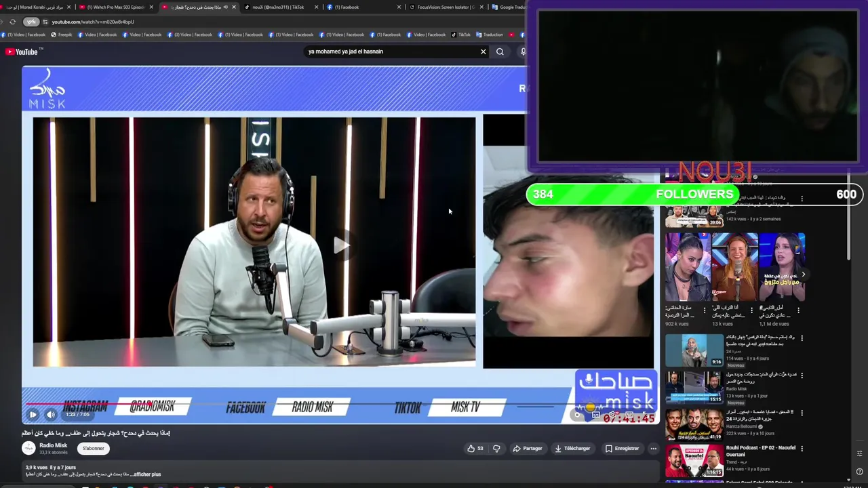Play the video from the player controls
Screen dimensions: 868x488
tap(33, 414)
